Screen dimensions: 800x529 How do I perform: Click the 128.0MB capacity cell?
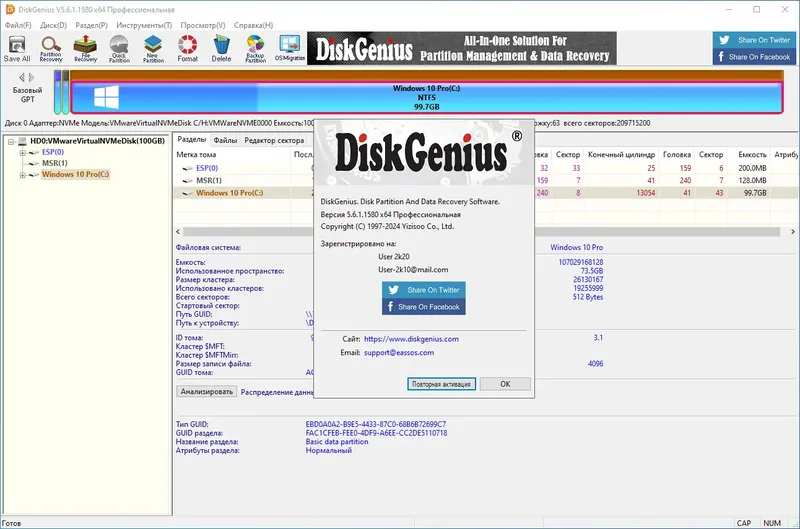coord(752,180)
